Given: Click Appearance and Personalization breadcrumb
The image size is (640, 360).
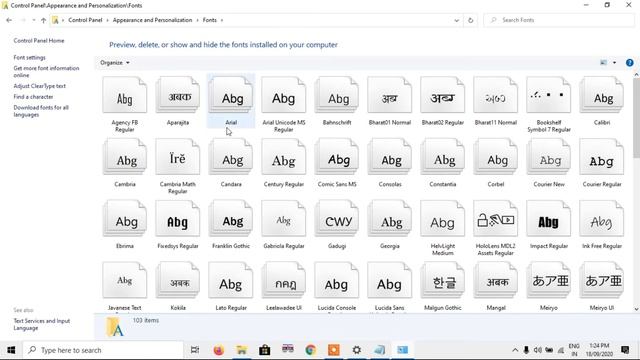Looking at the screenshot, I should pos(152,20).
